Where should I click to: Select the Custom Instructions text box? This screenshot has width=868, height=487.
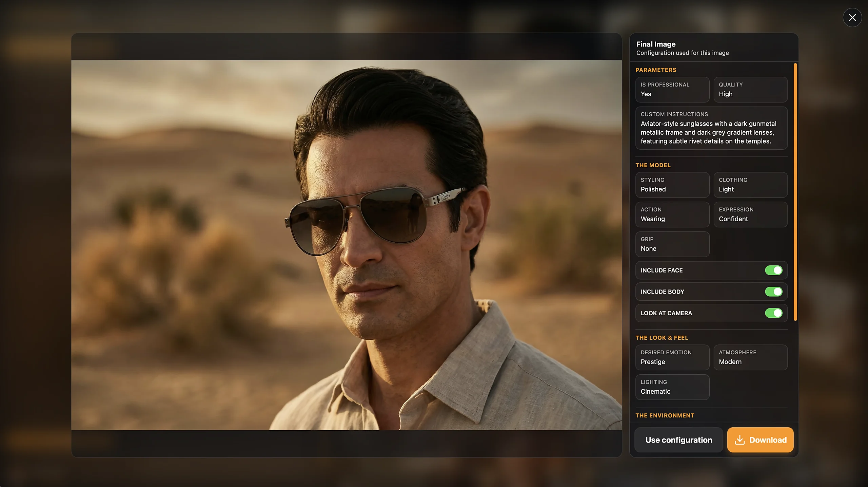(711, 128)
